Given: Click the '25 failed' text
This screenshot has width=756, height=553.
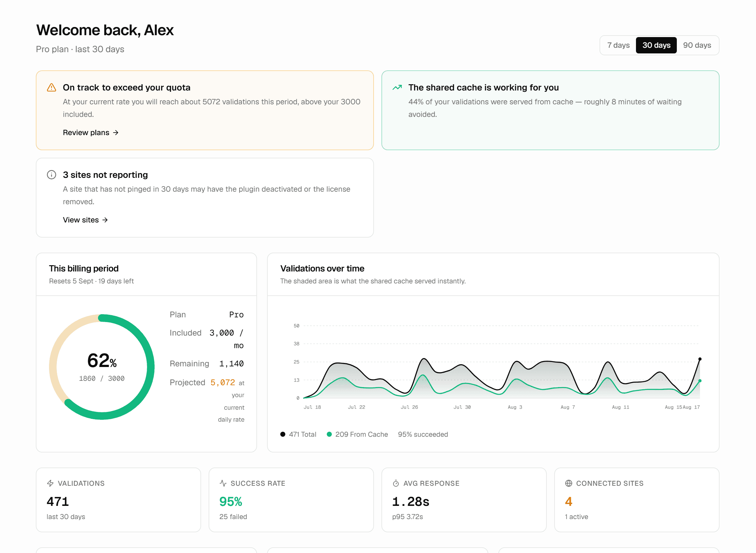Looking at the screenshot, I should click(233, 517).
